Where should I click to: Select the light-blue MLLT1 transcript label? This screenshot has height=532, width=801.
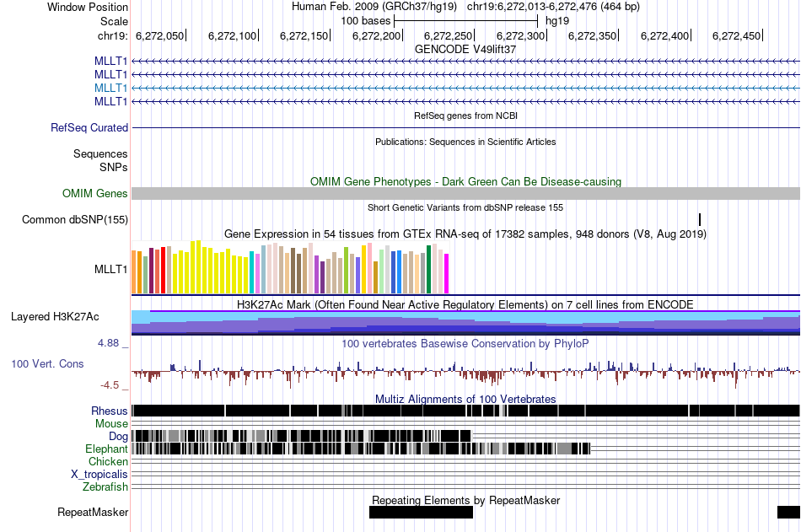(x=110, y=88)
